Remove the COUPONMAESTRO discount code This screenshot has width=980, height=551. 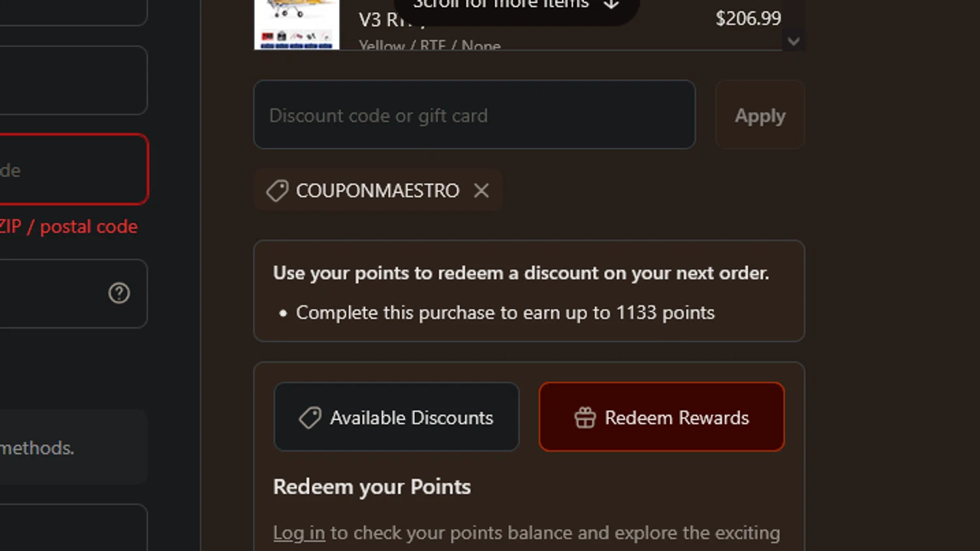[x=482, y=190]
